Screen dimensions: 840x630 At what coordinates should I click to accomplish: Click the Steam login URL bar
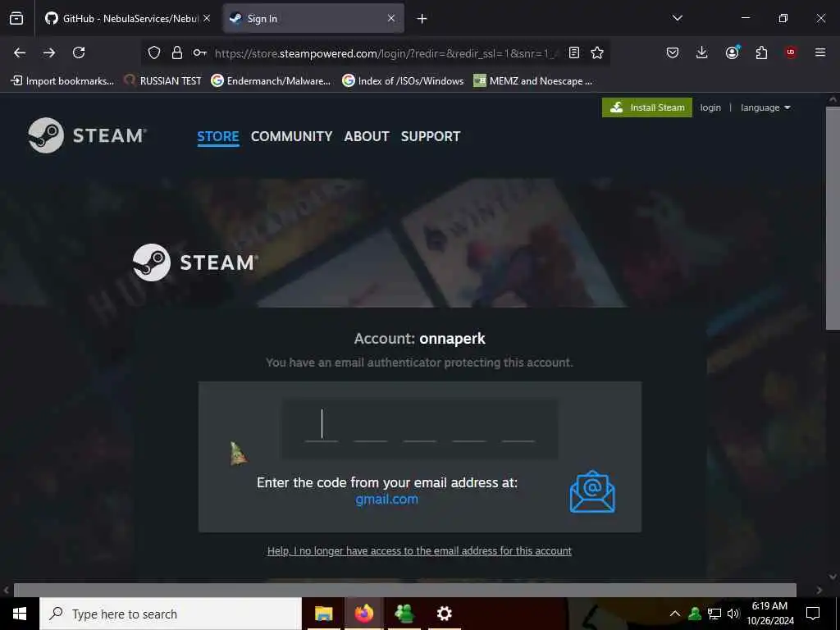tap(386, 53)
